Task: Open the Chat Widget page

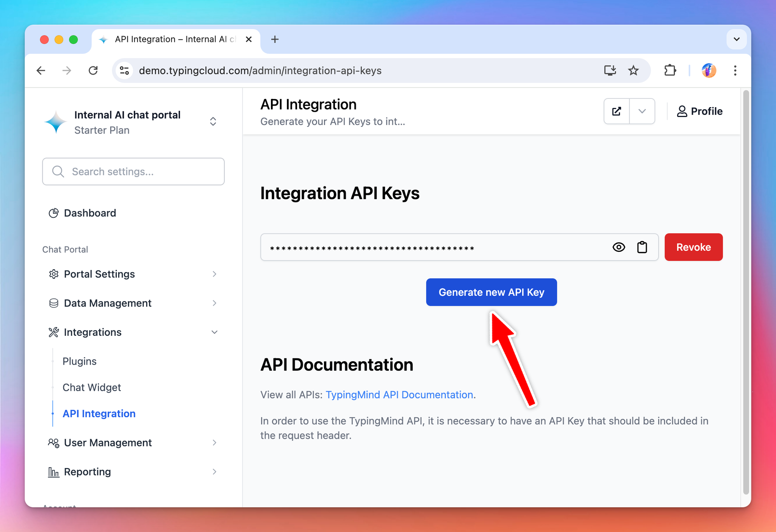Action: [x=92, y=387]
